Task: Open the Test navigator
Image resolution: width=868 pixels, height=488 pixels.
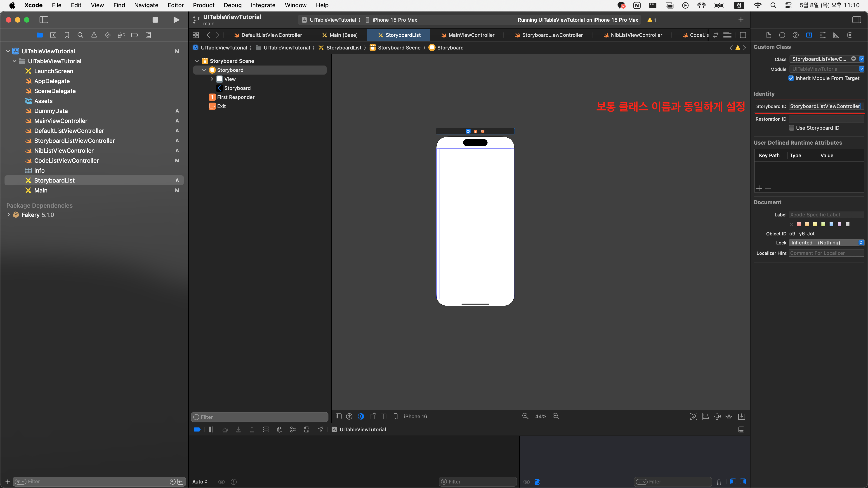Action: pyautogui.click(x=108, y=35)
